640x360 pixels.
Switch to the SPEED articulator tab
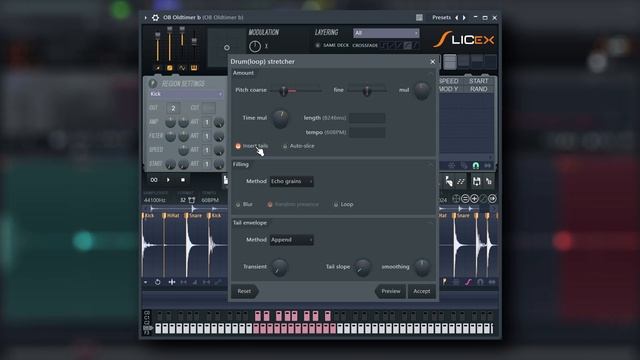449,81
